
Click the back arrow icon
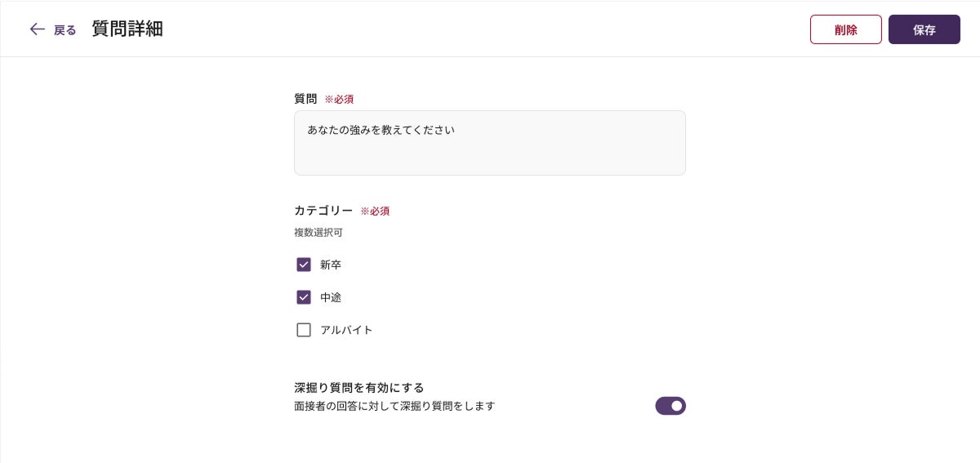coord(37,29)
